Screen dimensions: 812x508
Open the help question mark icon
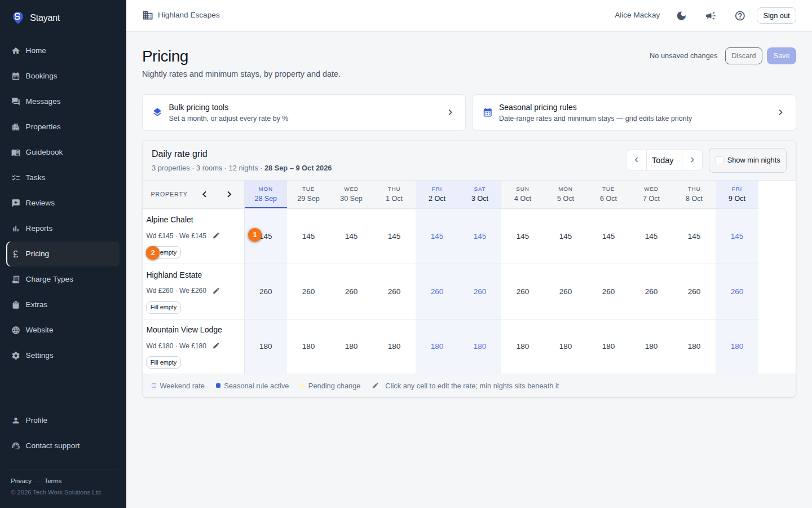(740, 16)
